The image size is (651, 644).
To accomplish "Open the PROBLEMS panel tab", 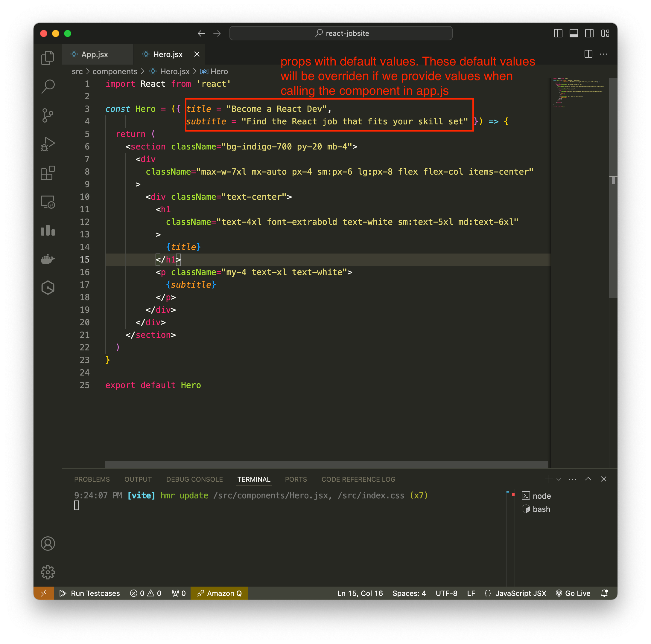I will coord(92,479).
